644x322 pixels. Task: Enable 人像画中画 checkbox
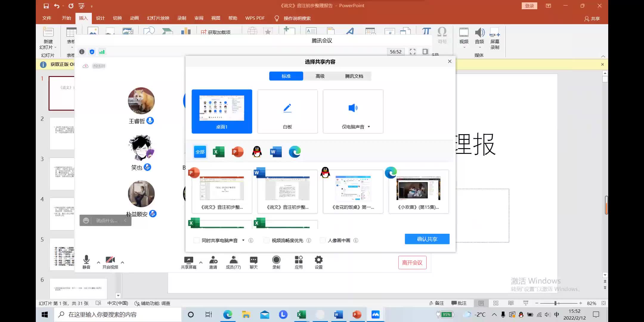(x=322, y=240)
